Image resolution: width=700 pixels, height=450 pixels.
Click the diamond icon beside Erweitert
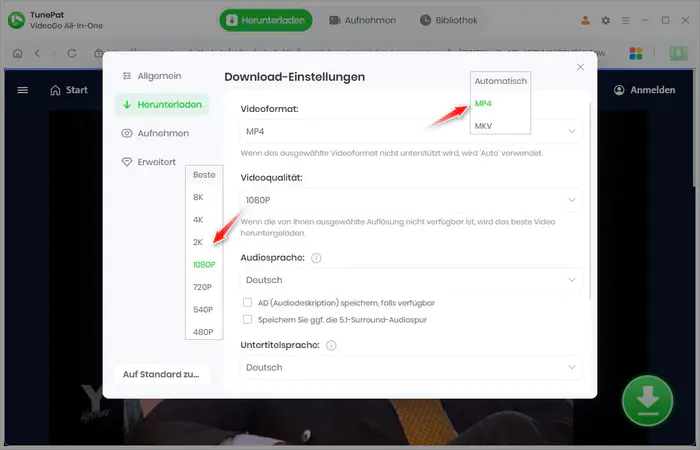coord(127,162)
